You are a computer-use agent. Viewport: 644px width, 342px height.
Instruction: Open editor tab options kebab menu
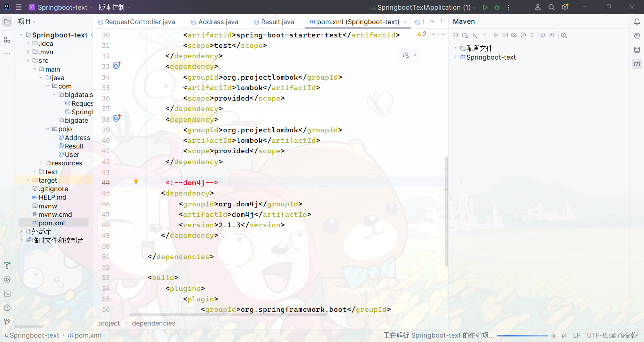click(442, 22)
